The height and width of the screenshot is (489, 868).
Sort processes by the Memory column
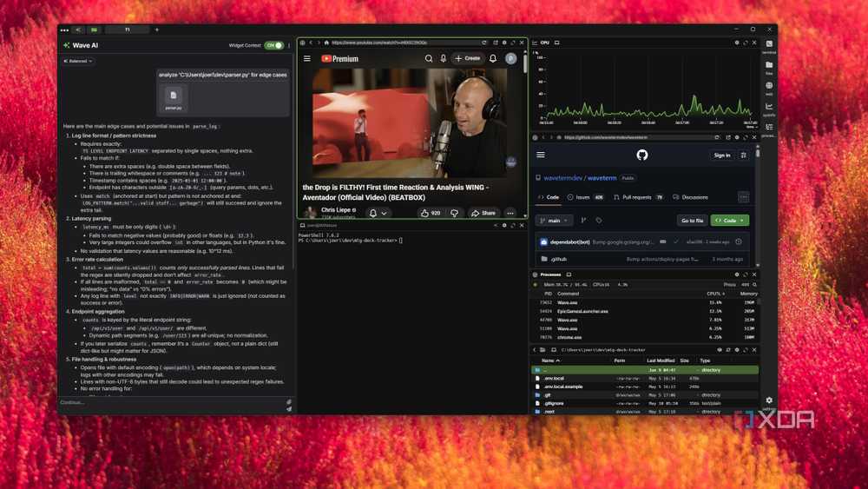coord(748,294)
